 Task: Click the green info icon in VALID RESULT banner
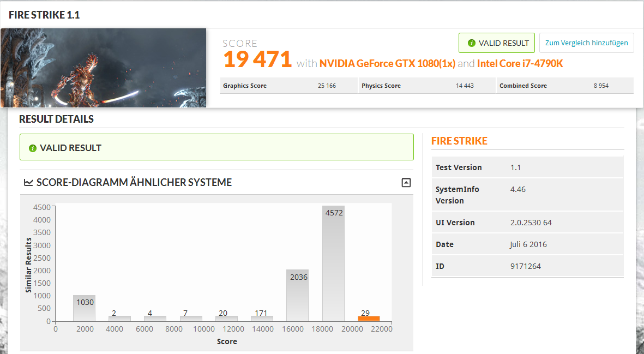[x=33, y=148]
